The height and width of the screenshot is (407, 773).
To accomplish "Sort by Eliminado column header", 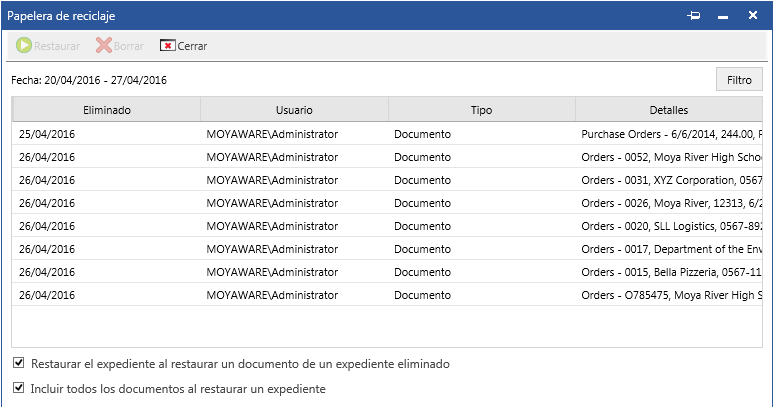I will coord(106,109).
